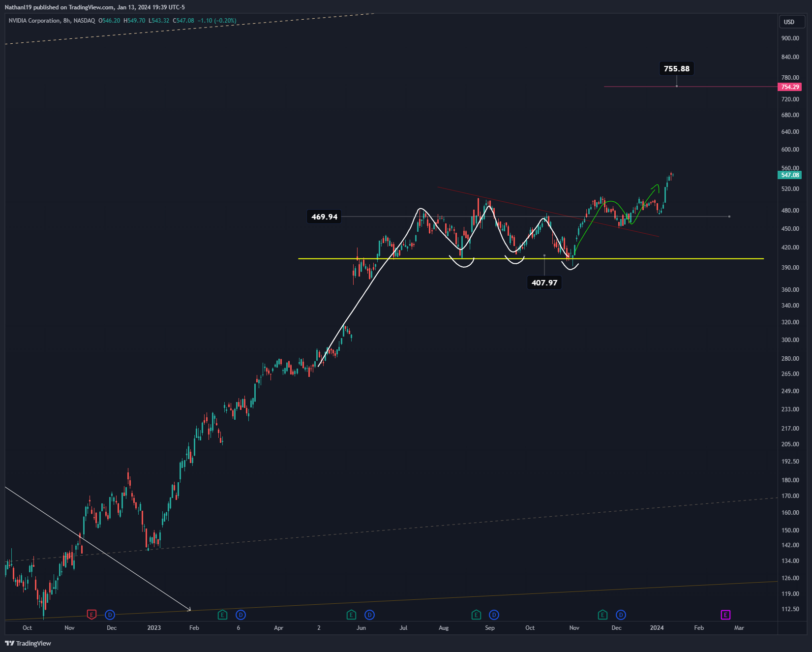The height and width of the screenshot is (652, 812).
Task: Click the low value L543.32
Action: pyautogui.click(x=159, y=21)
